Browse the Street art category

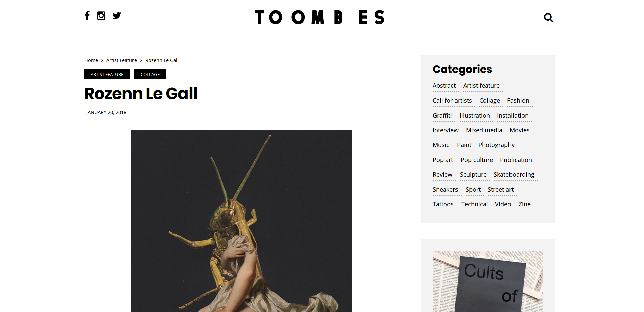click(x=500, y=190)
